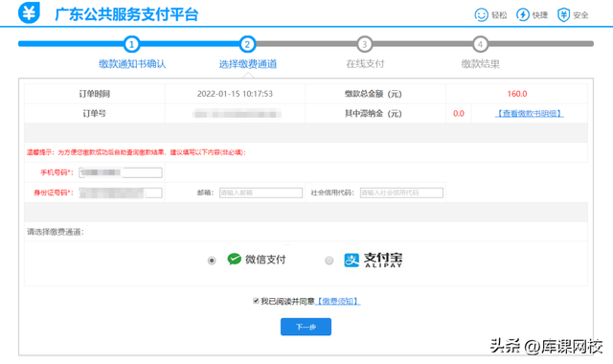This screenshot has height=364, width=613.
Task: Click late fee value 0.0
Action: tap(459, 113)
